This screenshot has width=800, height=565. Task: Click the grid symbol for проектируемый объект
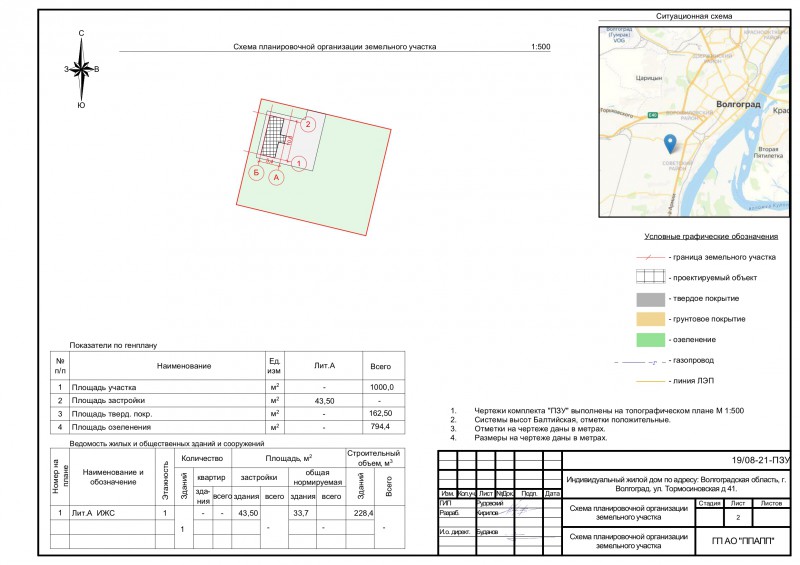click(651, 276)
